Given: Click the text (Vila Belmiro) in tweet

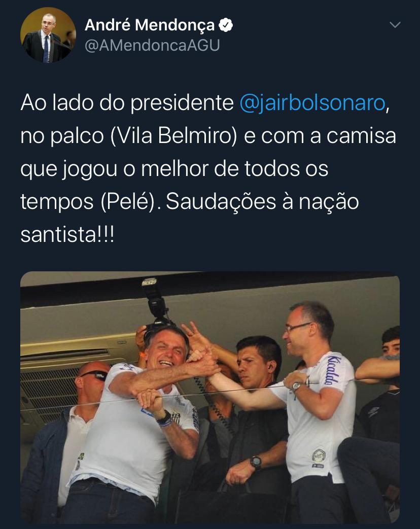Looking at the screenshot, I should pos(174,135).
